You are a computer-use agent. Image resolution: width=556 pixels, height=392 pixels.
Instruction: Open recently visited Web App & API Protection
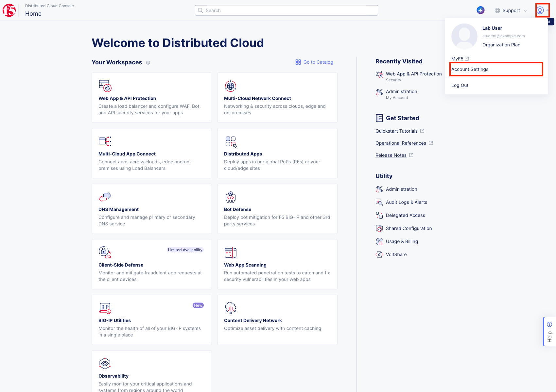[x=409, y=76]
